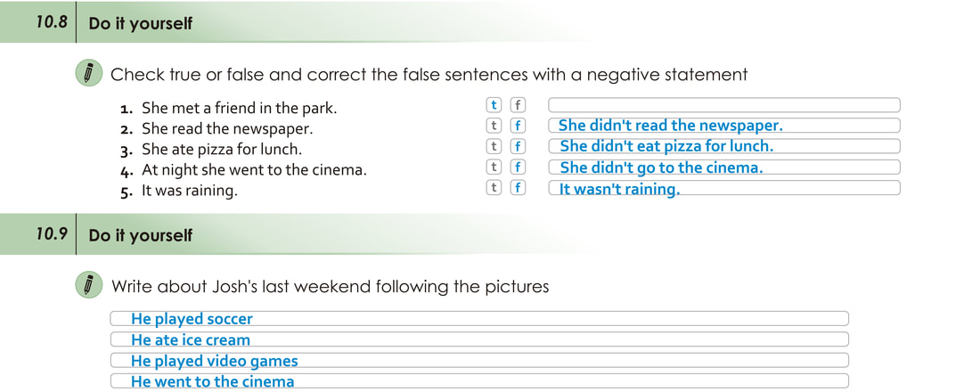This screenshot has height=392, width=980.
Task: Focus the 'She didn't eat pizza for lunch.' field
Action: pos(723,146)
